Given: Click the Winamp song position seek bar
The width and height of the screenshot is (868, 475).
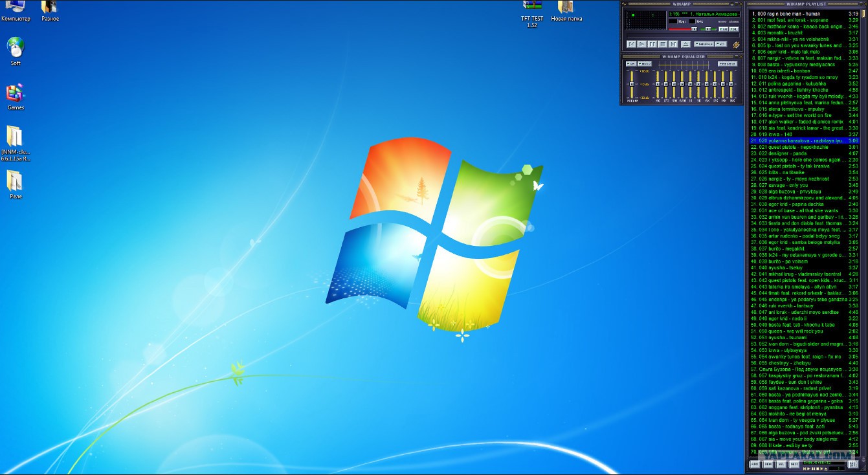Looking at the screenshot, I should (x=683, y=35).
